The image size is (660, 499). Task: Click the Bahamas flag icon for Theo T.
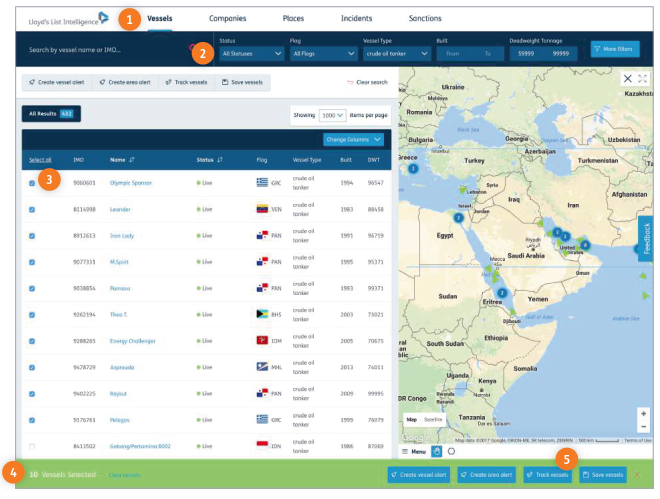click(262, 314)
